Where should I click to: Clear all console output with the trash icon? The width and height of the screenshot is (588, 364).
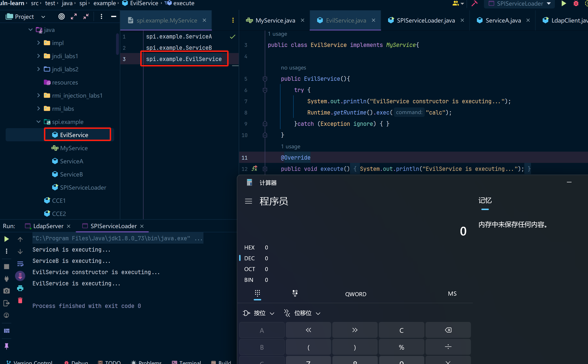20,300
